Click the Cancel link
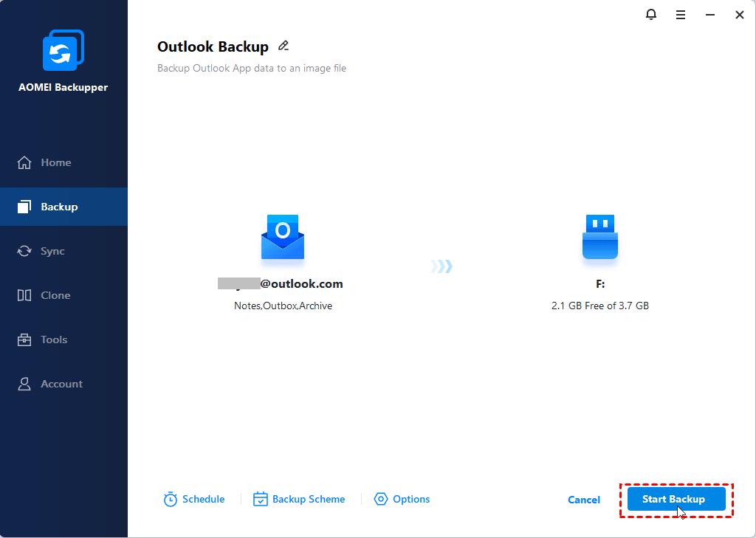 (584, 500)
